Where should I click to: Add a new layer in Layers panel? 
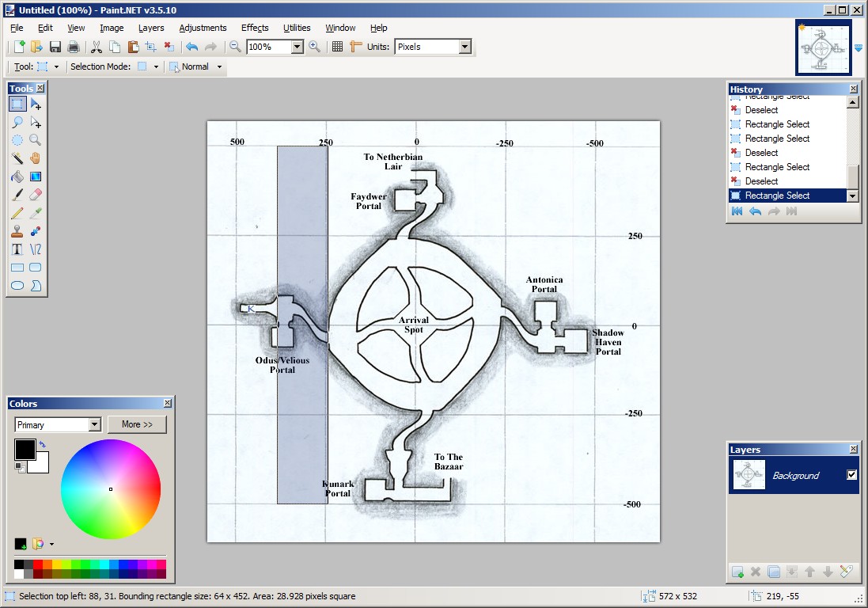tap(737, 572)
